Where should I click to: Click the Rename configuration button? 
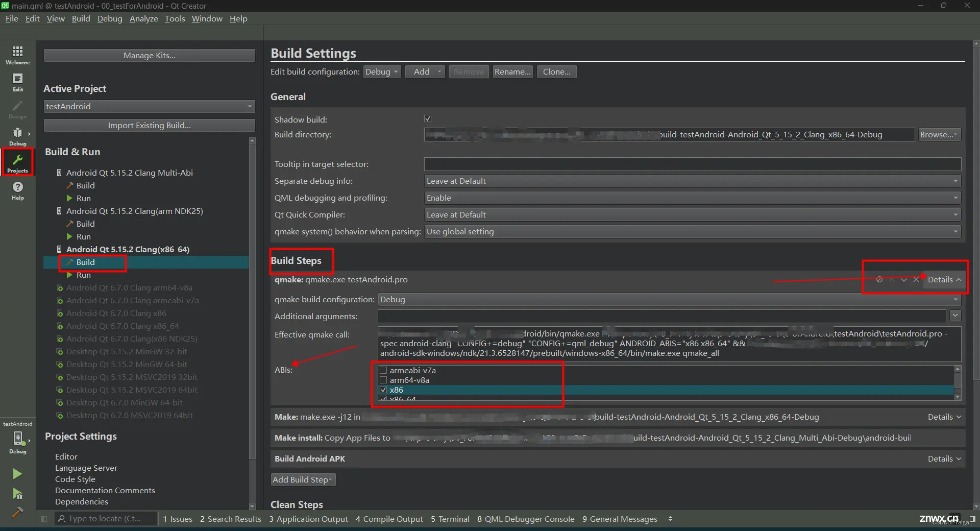(x=512, y=72)
